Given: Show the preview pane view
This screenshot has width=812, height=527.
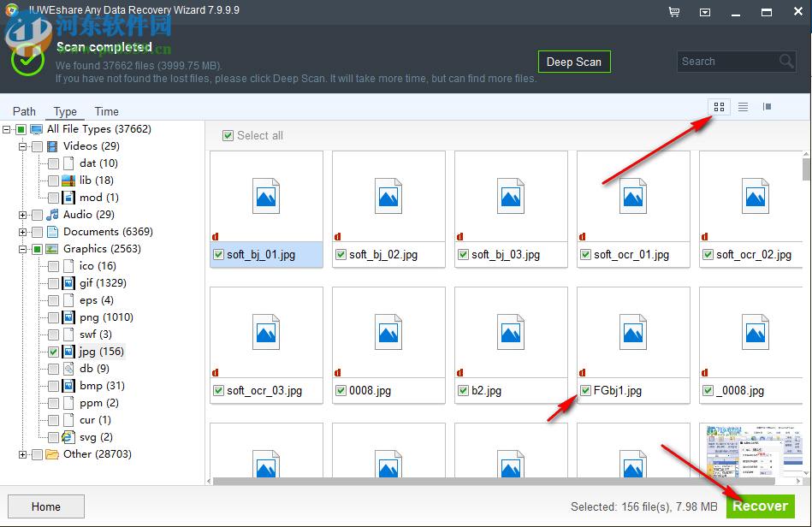Looking at the screenshot, I should pyautogui.click(x=767, y=107).
